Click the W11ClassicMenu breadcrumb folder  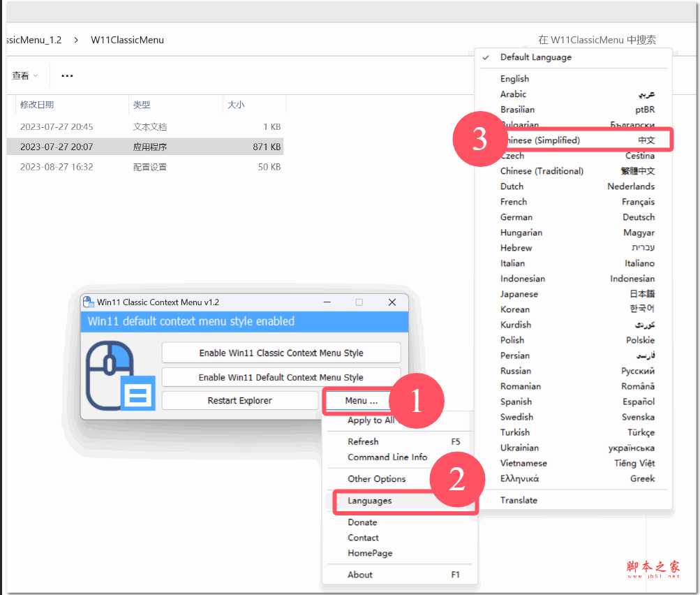tap(127, 41)
